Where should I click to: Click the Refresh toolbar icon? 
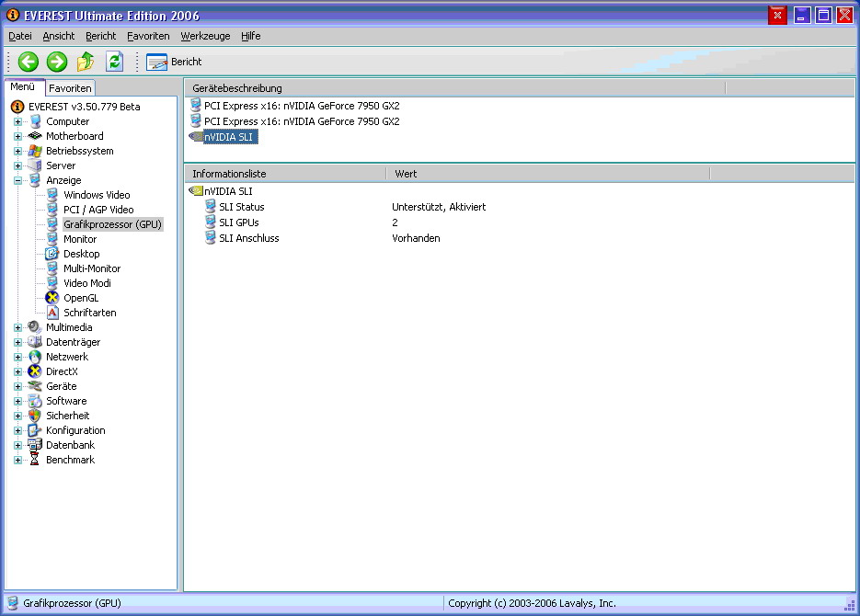point(114,62)
